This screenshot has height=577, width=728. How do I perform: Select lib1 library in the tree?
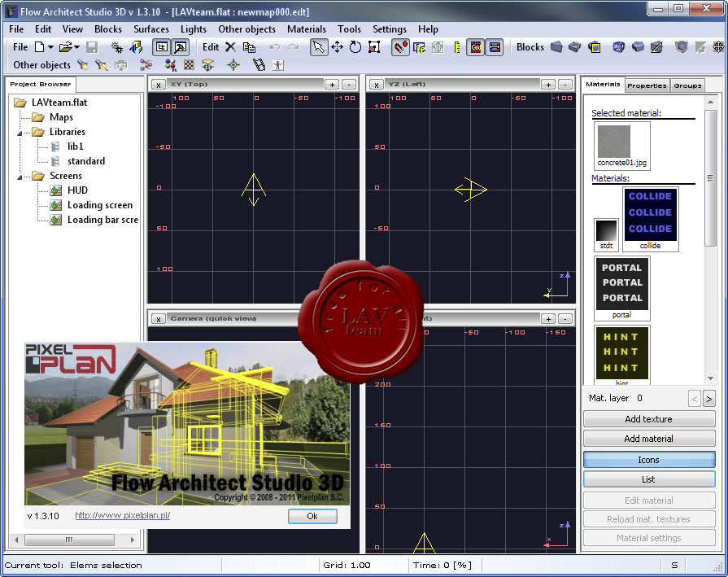(75, 146)
